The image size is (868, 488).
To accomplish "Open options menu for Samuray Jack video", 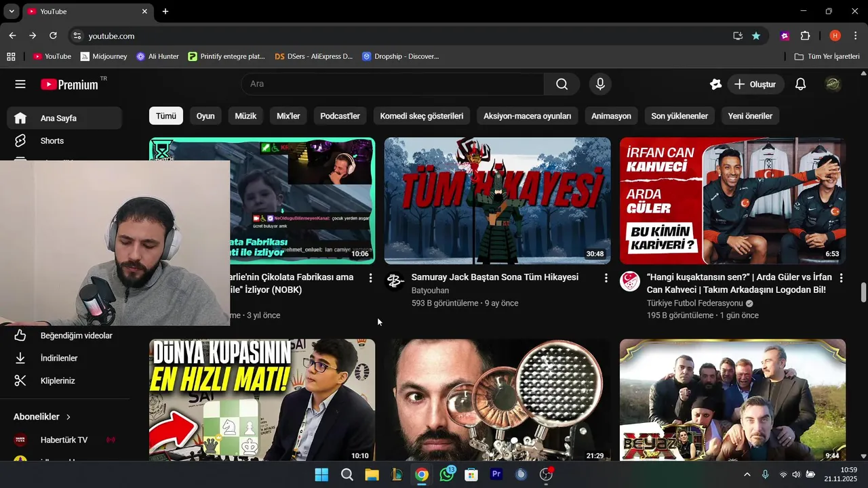I will [x=606, y=278].
